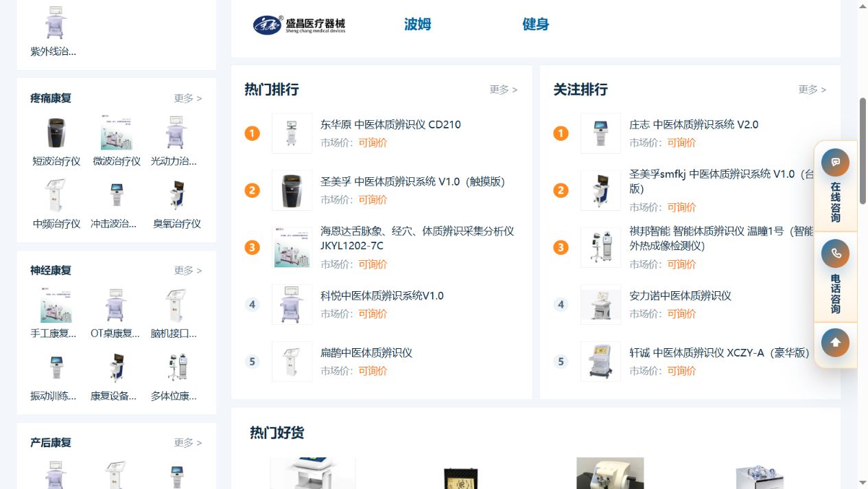Image resolution: width=868 pixels, height=489 pixels.
Task: Open thumbnail of 科悦中医体质辨识系统
Action: point(292,304)
